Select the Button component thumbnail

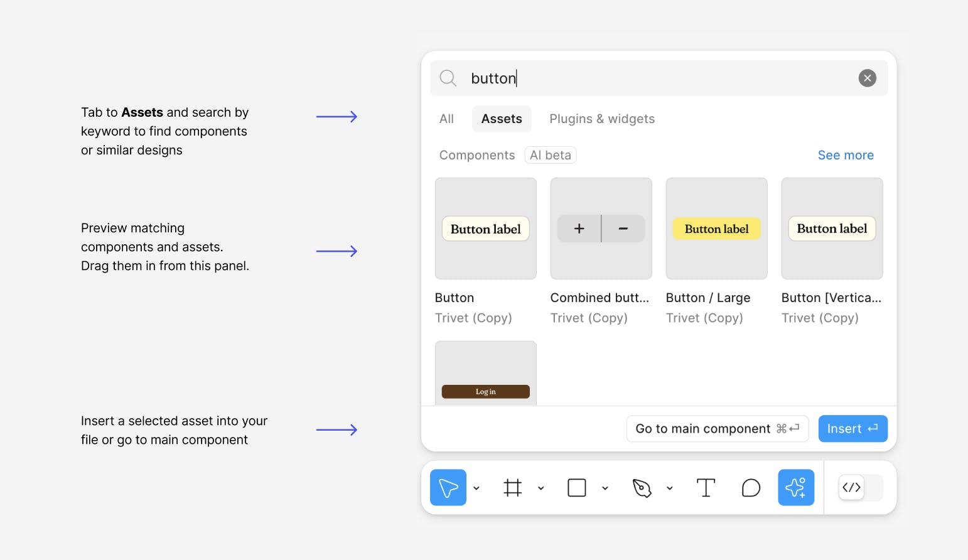point(486,229)
